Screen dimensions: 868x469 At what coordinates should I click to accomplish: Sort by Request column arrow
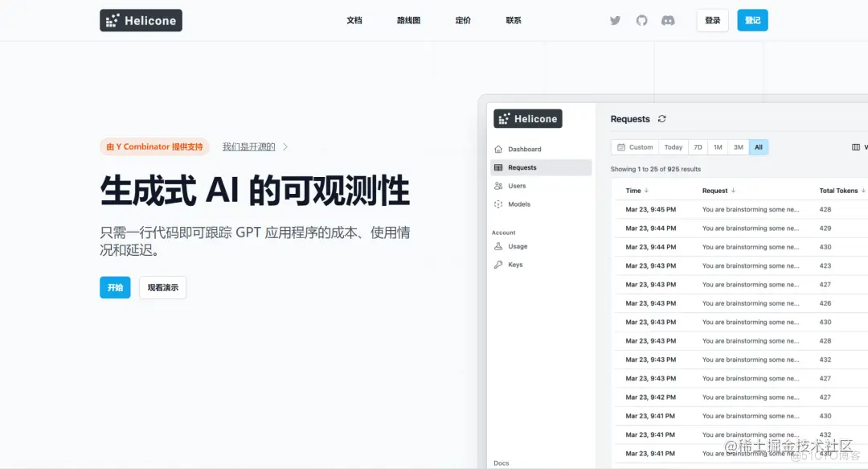[x=733, y=190]
